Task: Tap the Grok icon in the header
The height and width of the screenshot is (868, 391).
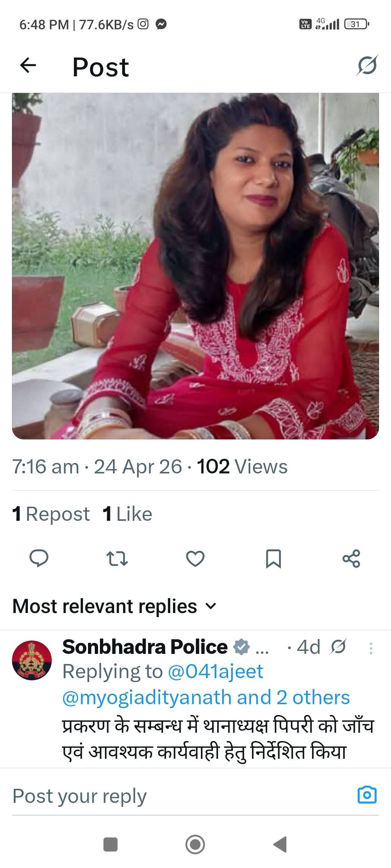Action: (367, 65)
